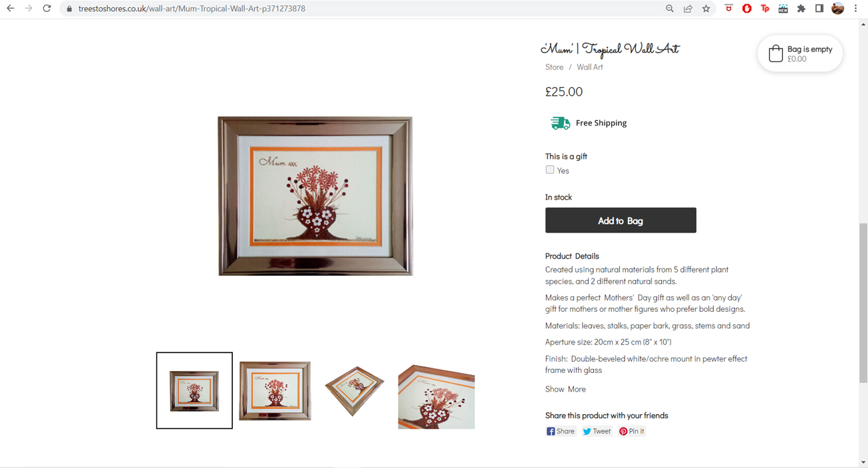868x468 pixels.
Task: Toggle the browser side panel icon
Action: [819, 9]
